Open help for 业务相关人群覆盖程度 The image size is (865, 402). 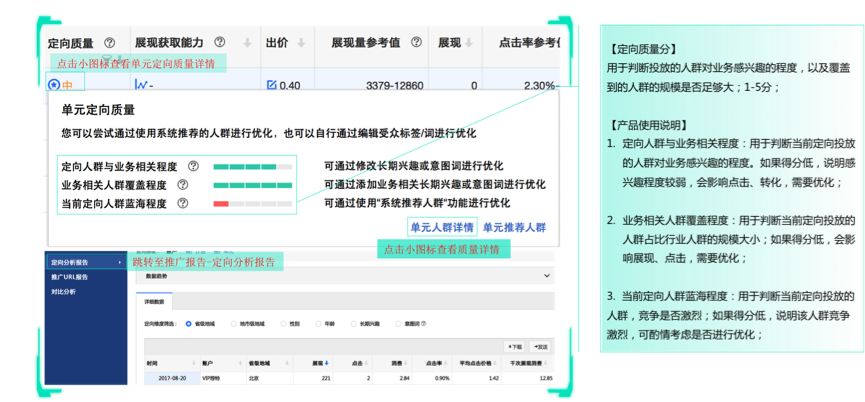183,185
